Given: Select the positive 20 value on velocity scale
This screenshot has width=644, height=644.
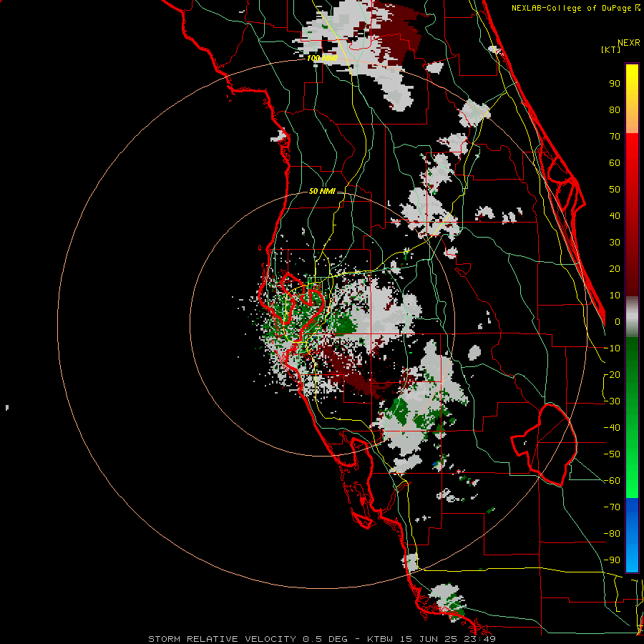Looking at the screenshot, I should click(615, 268).
